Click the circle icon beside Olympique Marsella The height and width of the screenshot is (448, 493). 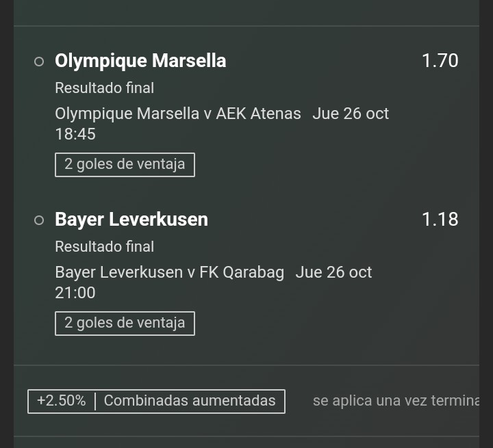39,62
